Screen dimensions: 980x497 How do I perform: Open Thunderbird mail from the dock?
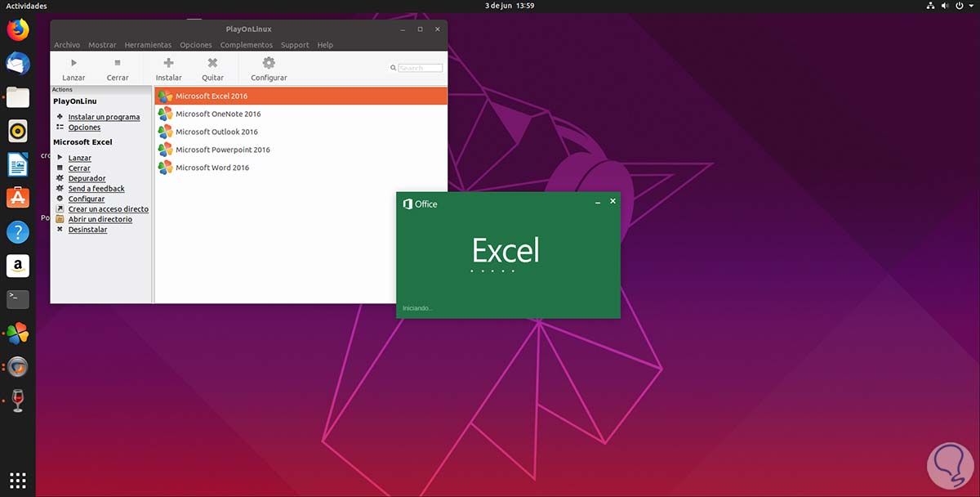(18, 64)
